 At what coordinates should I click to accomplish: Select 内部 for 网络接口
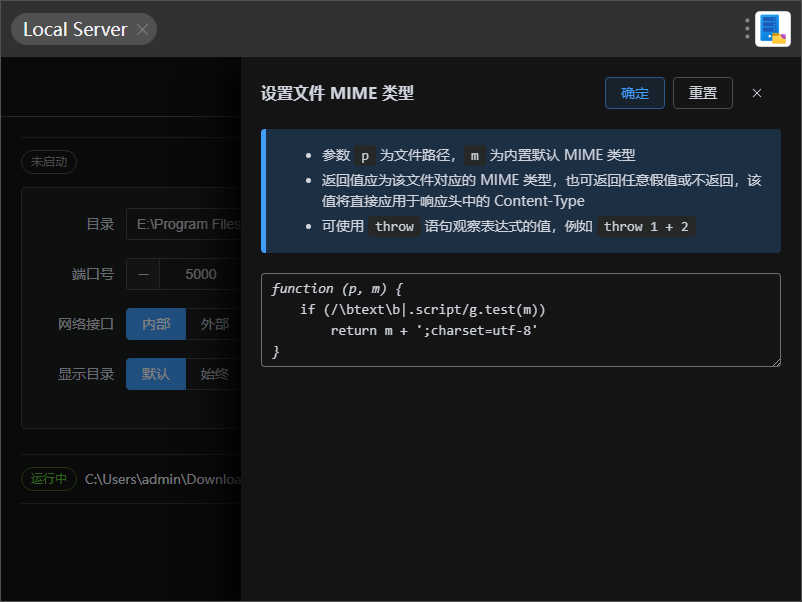[x=156, y=324]
